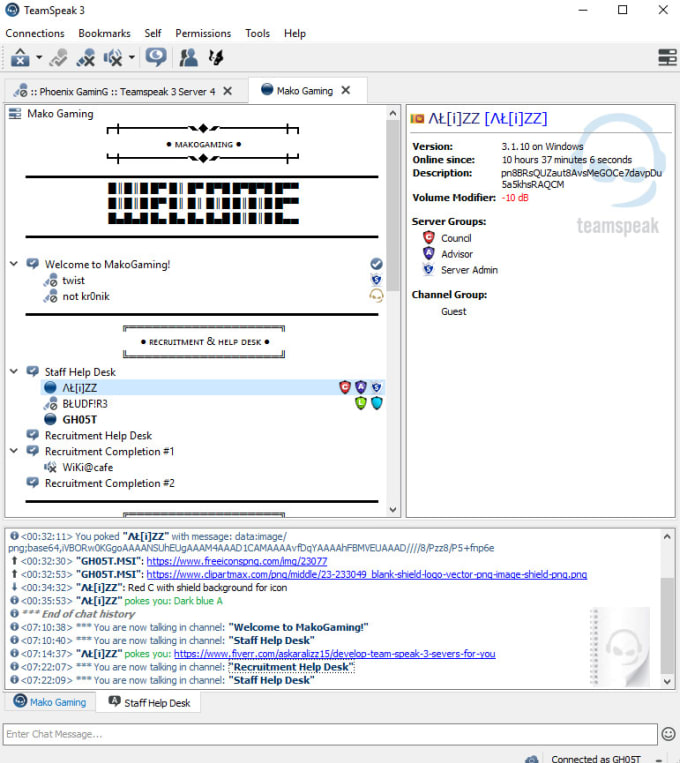Select Recruitment Completion #2 channel
The height and width of the screenshot is (763, 680).
110,483
